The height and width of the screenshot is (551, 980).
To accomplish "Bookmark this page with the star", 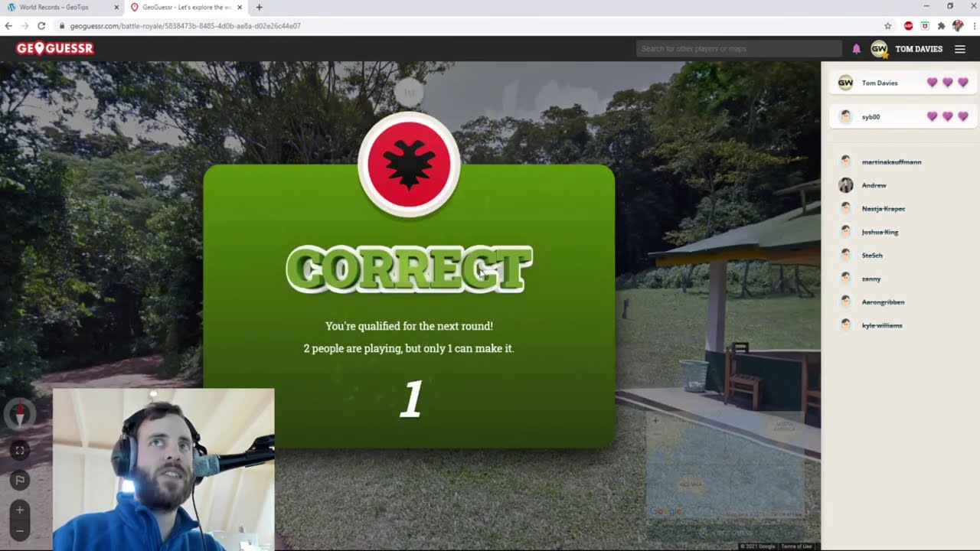I will [x=888, y=26].
